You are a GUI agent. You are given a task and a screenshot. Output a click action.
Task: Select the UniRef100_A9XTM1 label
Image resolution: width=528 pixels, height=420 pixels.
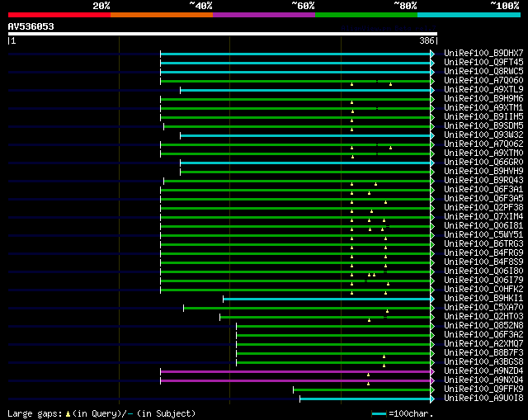[x=483, y=108]
